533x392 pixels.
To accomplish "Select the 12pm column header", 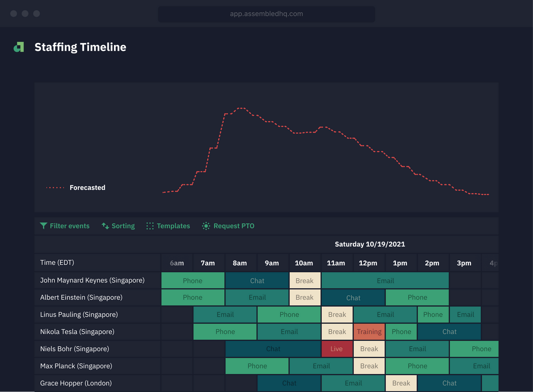I will [x=369, y=263].
